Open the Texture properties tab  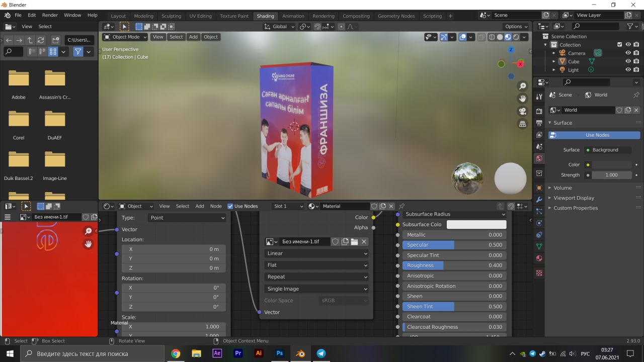pyautogui.click(x=539, y=273)
